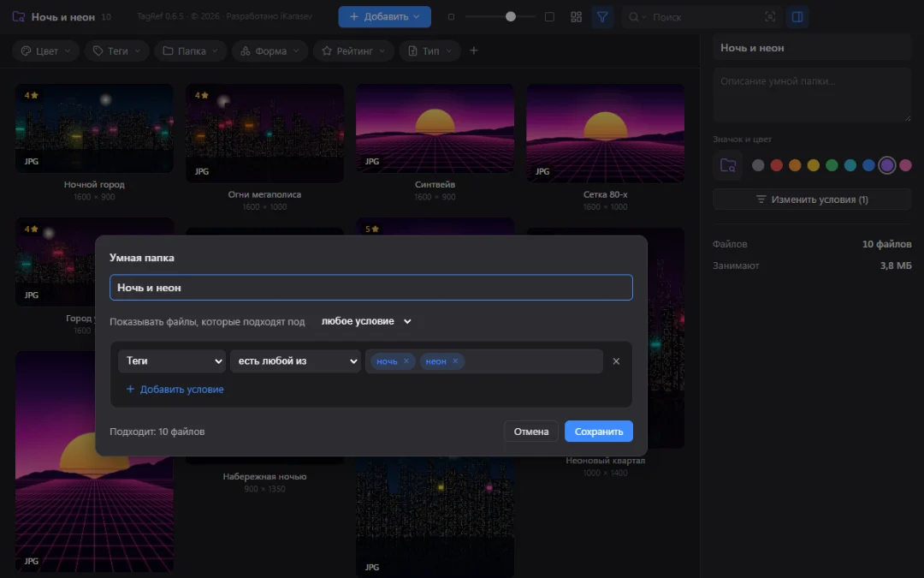Open the Синтвейв image thumbnail
The height and width of the screenshot is (578, 924).
(435, 128)
